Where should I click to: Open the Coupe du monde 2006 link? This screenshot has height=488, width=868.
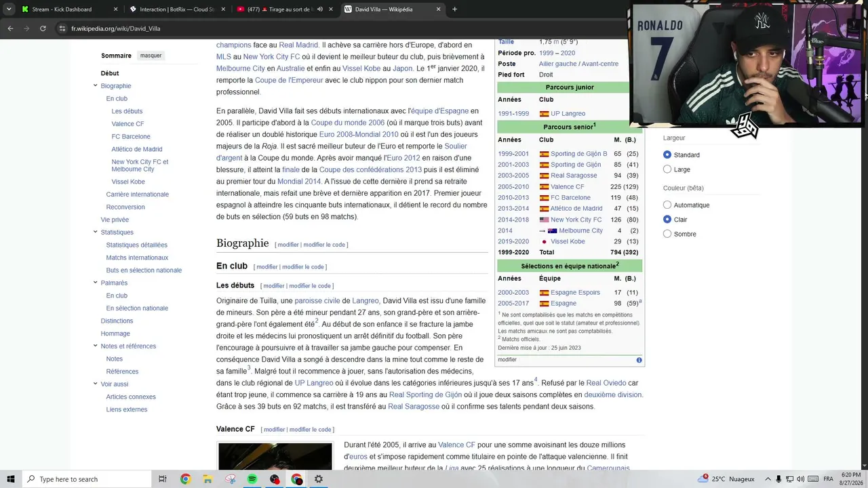[348, 123]
